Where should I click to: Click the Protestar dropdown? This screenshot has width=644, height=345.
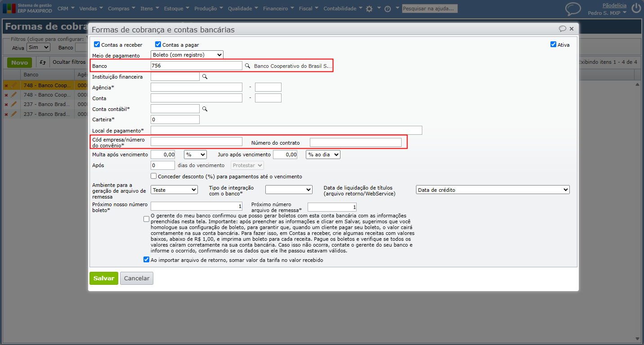[x=247, y=165]
